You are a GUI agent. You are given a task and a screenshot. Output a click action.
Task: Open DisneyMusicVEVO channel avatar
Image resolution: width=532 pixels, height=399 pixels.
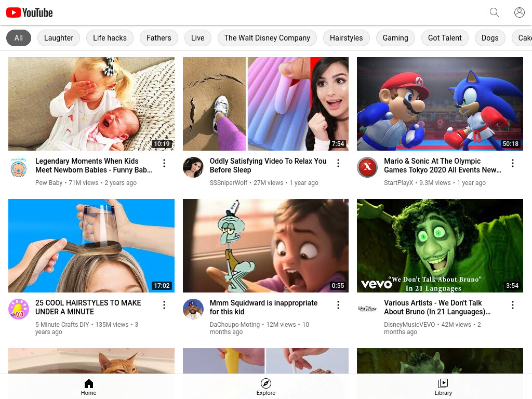point(367,309)
